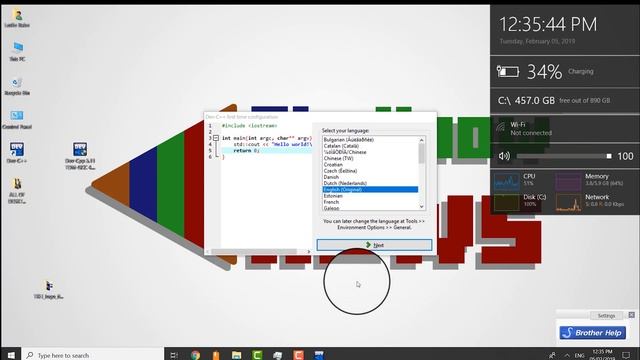The width and height of the screenshot is (640, 360).
Task: Select the highlighted English (Original) entry
Action: click(x=370, y=189)
